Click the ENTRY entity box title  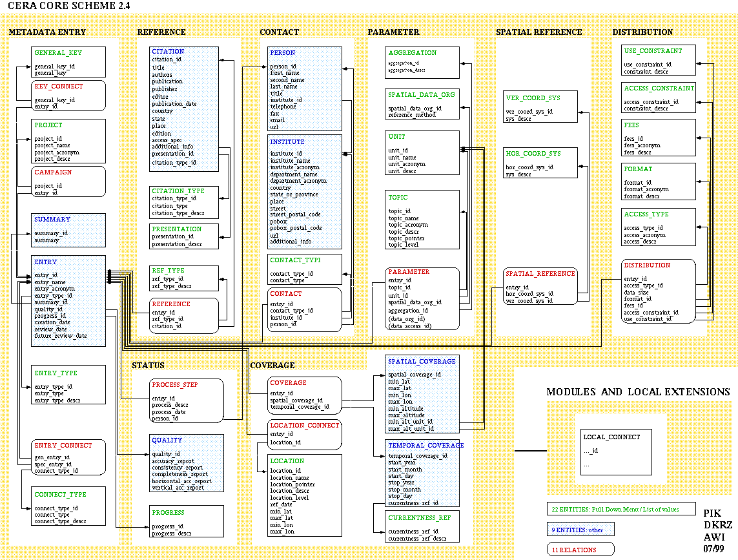click(46, 262)
